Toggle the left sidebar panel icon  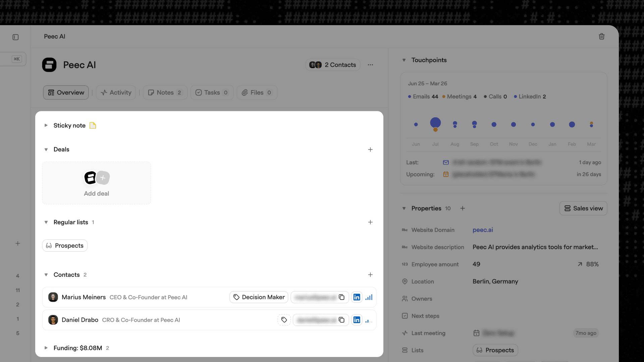click(15, 37)
